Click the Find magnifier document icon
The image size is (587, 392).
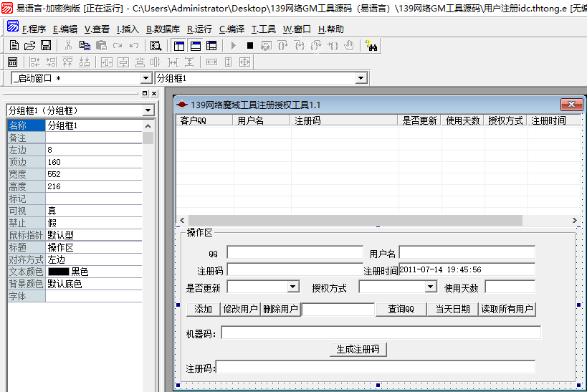[156, 46]
